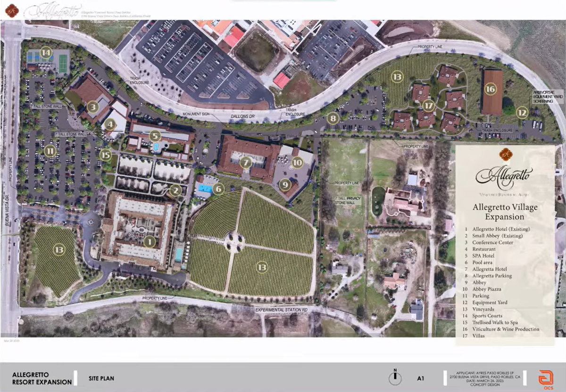The width and height of the screenshot is (566, 392).
Task: Click map marker 10 on Abbey Piazza
Action: click(297, 162)
